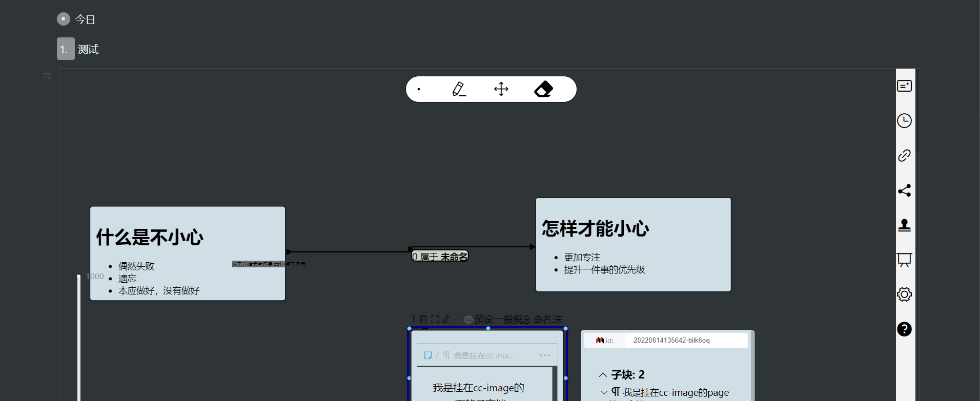Expand the 我是挂在cc-image的page tree row
Viewport: 980px width, 401px height.
[x=604, y=393]
